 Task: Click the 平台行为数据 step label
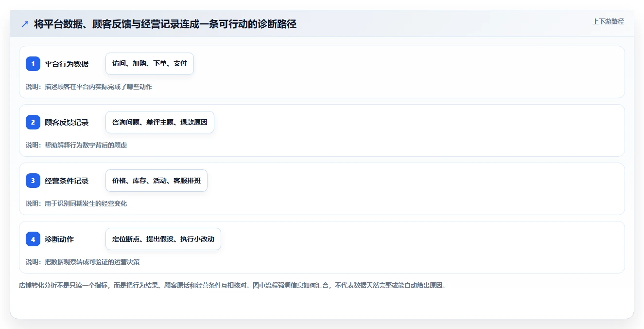(x=67, y=64)
